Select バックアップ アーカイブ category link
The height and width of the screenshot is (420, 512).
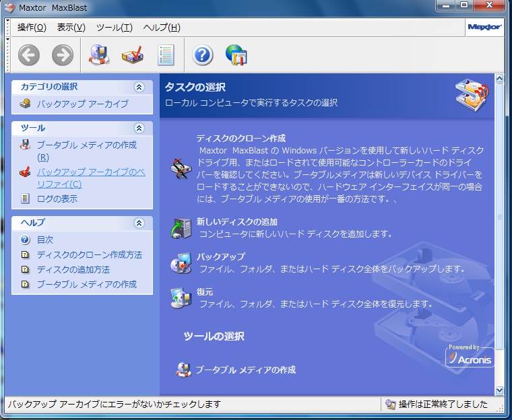tap(83, 104)
